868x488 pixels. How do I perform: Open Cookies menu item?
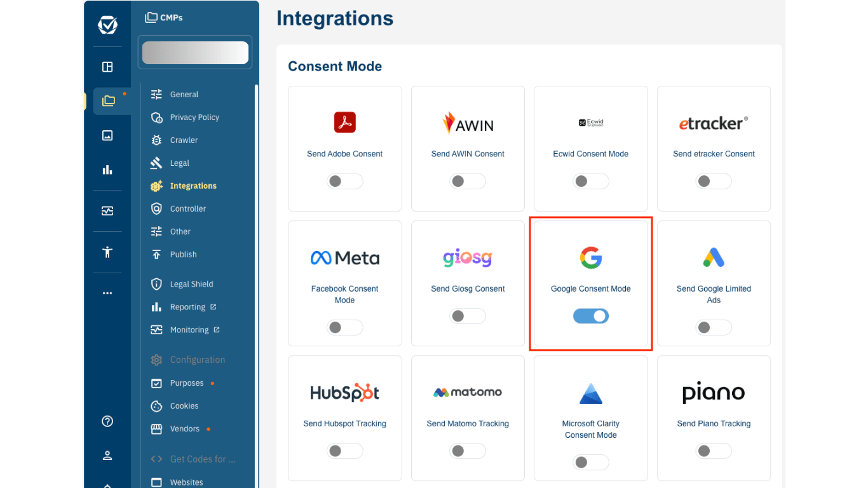click(175, 406)
